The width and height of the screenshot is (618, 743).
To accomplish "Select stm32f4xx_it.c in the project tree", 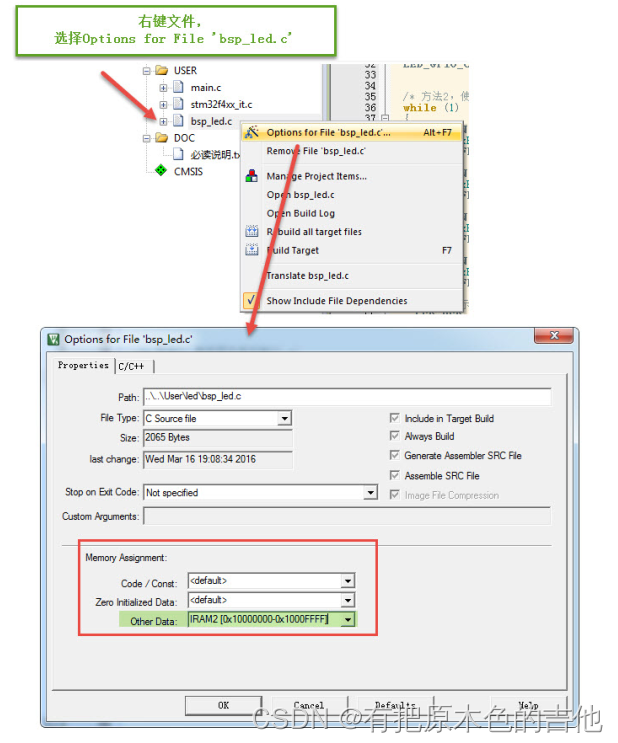I will pyautogui.click(x=221, y=104).
